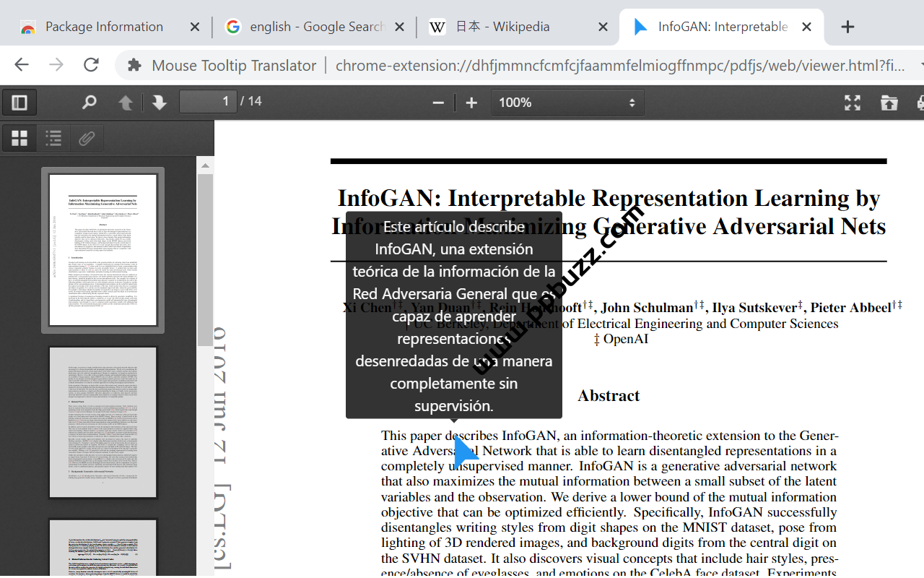Open the find-in-document search tool
924x578 pixels.
tap(89, 103)
